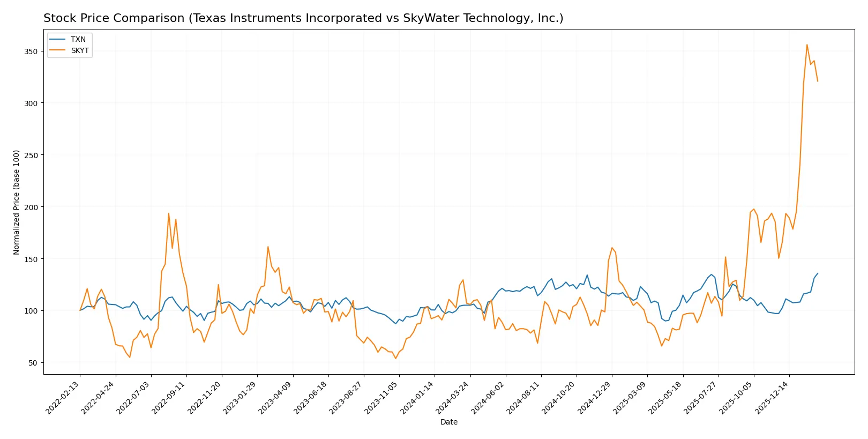Click the blue TXN line swatch in legend
The width and height of the screenshot is (868, 439).
tap(57, 39)
